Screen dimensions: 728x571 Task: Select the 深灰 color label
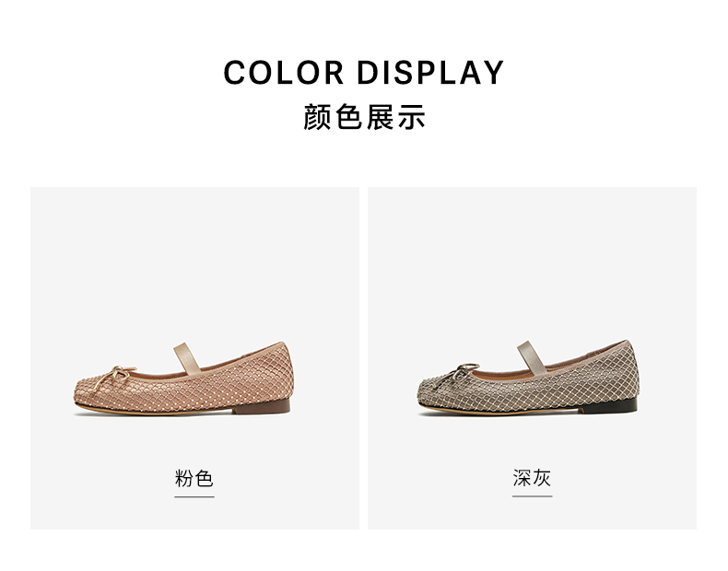[x=532, y=477]
